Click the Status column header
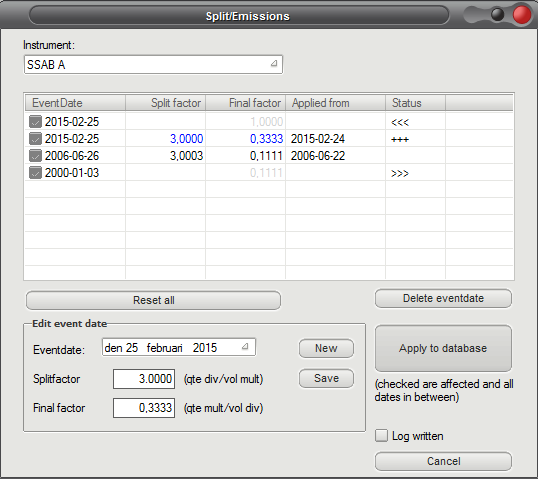Image resolution: width=538 pixels, height=479 pixels. tap(416, 103)
